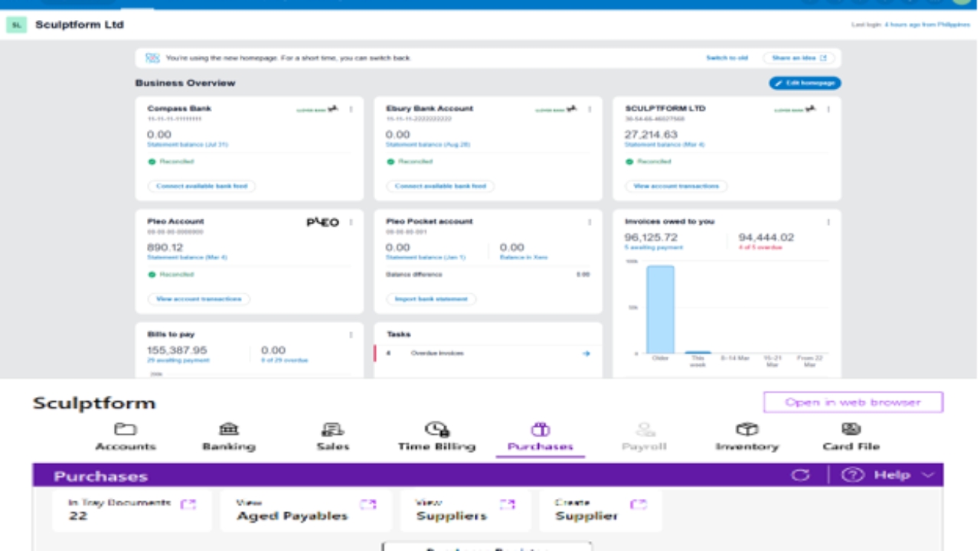Click the Pleo logo on Pleo Account card
980x551 pixels.
point(322,222)
